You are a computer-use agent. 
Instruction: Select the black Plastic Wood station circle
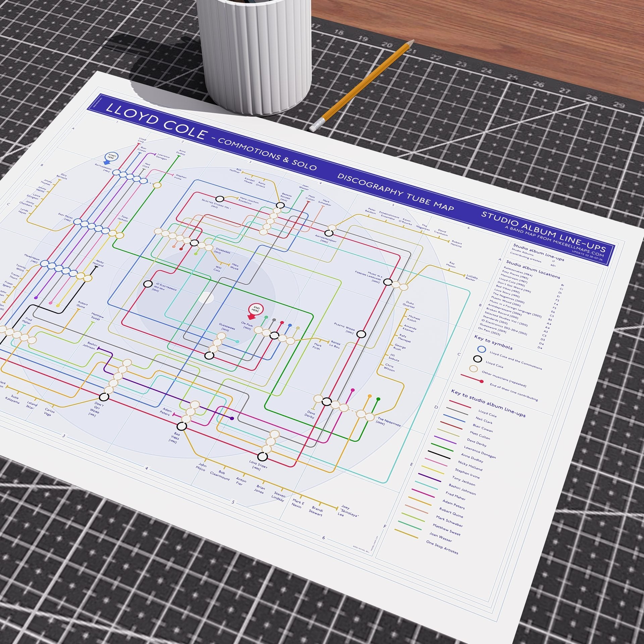(361, 334)
